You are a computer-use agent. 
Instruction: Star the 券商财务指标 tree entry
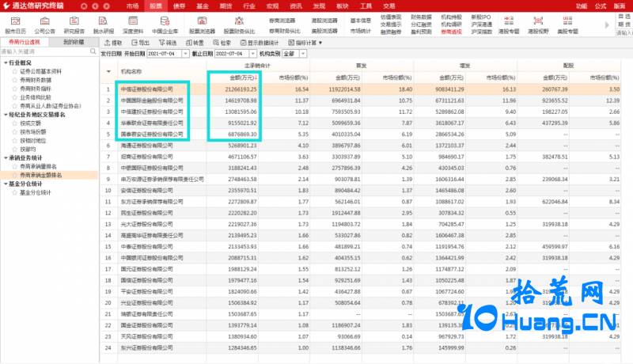(x=15, y=89)
